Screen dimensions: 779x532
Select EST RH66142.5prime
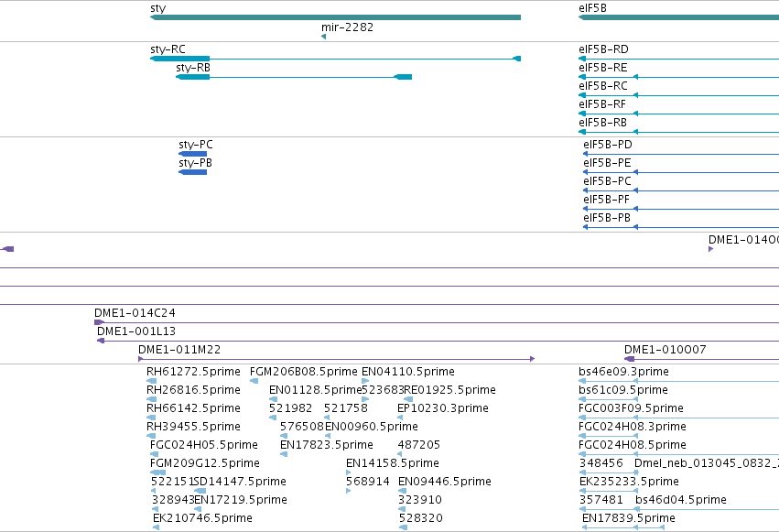point(193,408)
